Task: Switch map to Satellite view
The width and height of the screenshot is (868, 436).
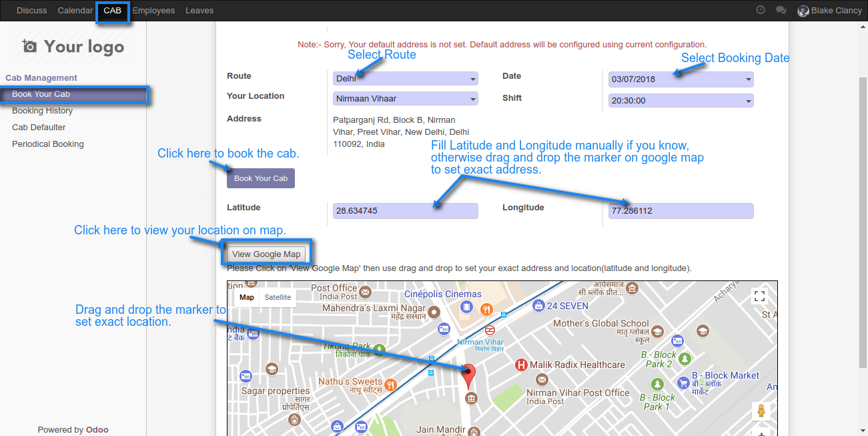Action: tap(278, 297)
